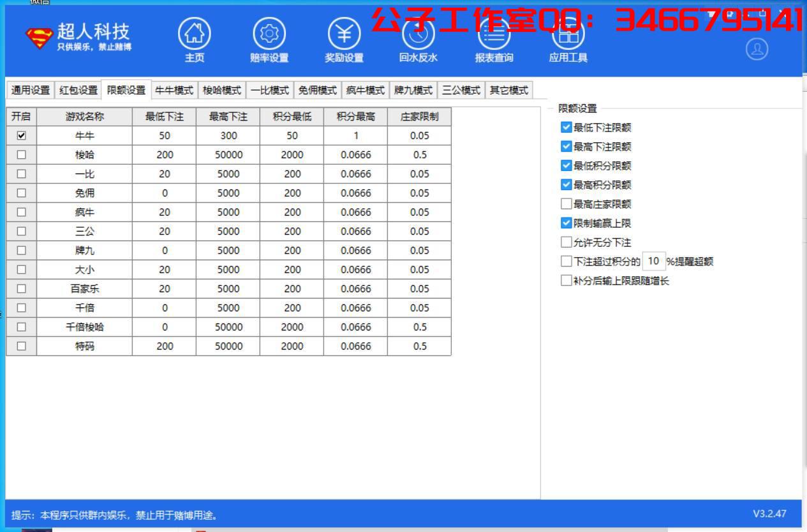Click the percent input field showing 10
The image size is (807, 532).
click(653, 261)
